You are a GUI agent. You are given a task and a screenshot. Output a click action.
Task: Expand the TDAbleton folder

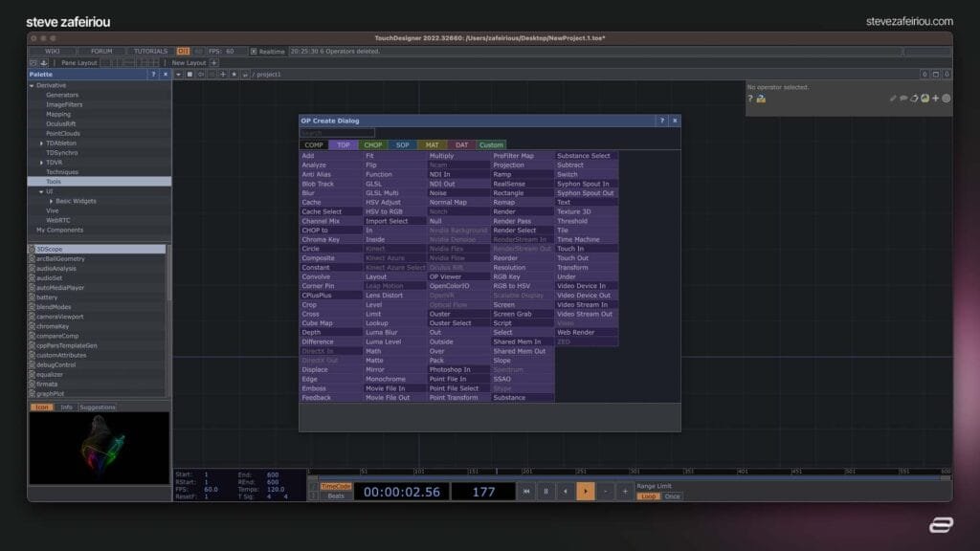coord(41,143)
